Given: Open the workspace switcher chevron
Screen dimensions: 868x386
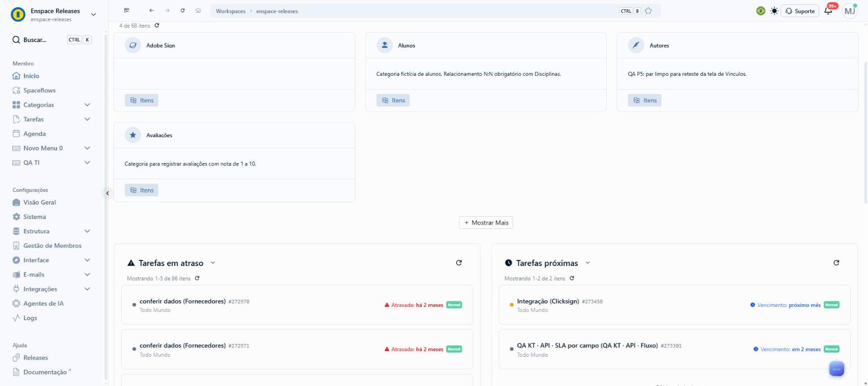Looking at the screenshot, I should 92,14.
